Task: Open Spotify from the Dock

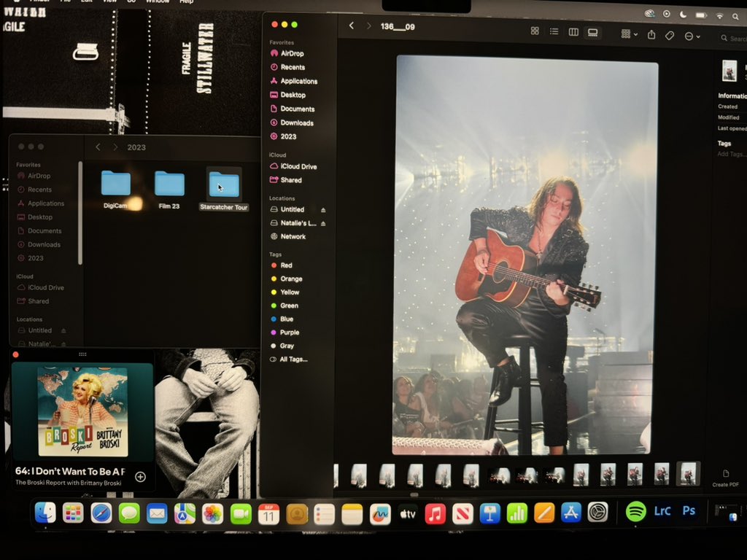Action: coord(635,511)
